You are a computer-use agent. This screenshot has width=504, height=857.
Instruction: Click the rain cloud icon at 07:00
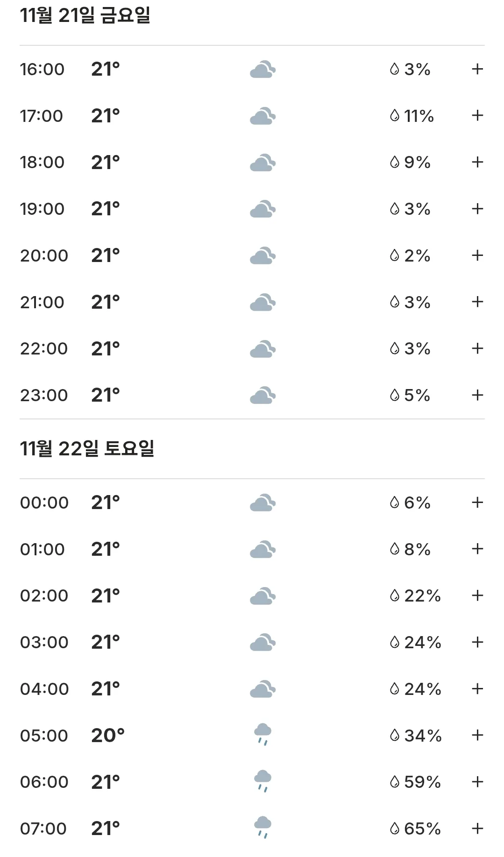pos(263,828)
